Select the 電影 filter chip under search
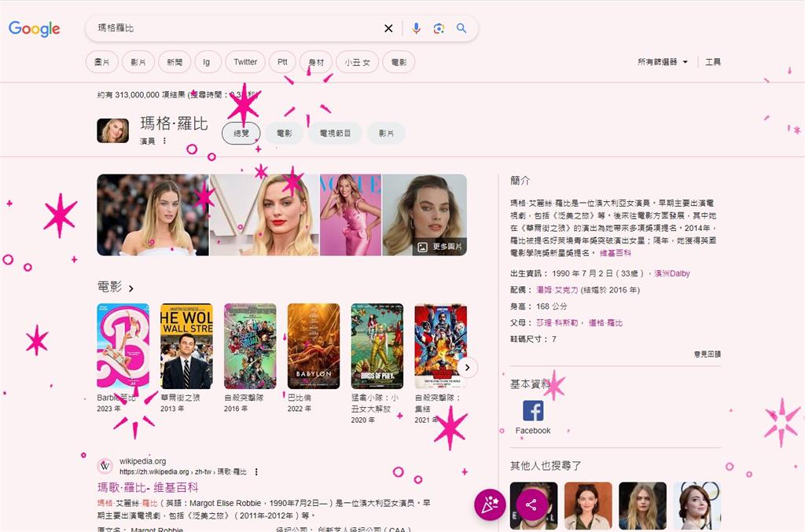Image resolution: width=805 pixels, height=532 pixels. (399, 62)
